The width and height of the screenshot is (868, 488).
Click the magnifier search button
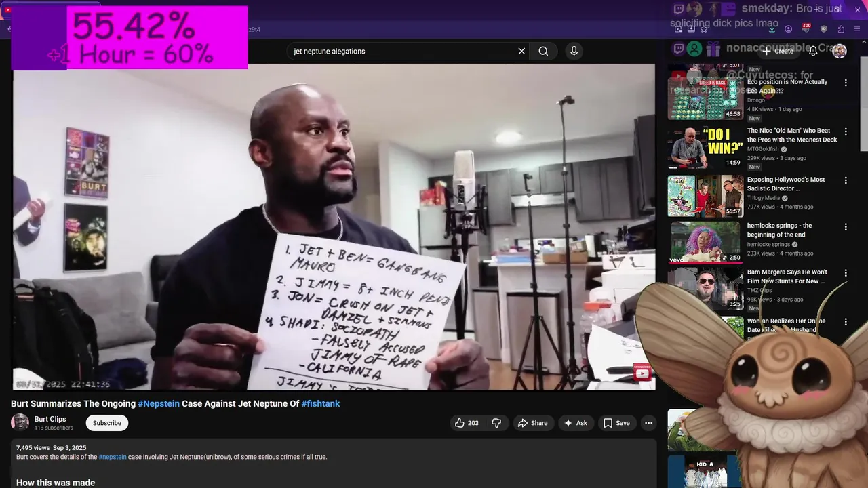[543, 51]
